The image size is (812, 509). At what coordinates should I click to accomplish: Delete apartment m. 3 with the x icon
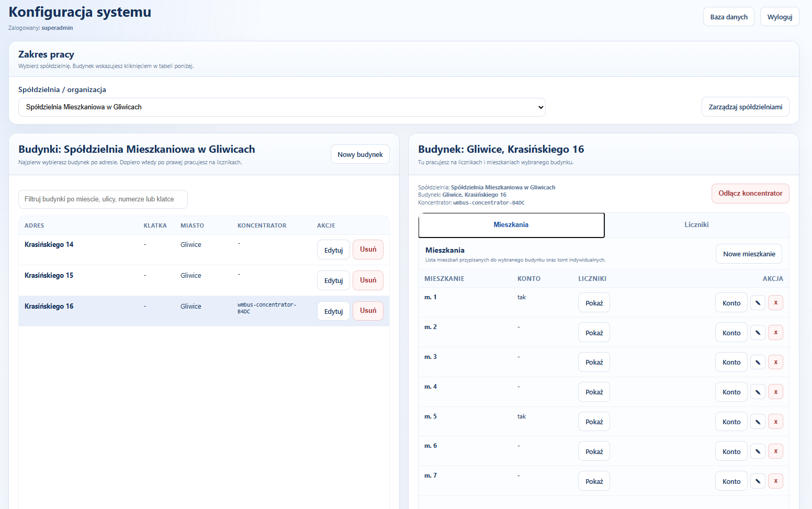pos(775,362)
